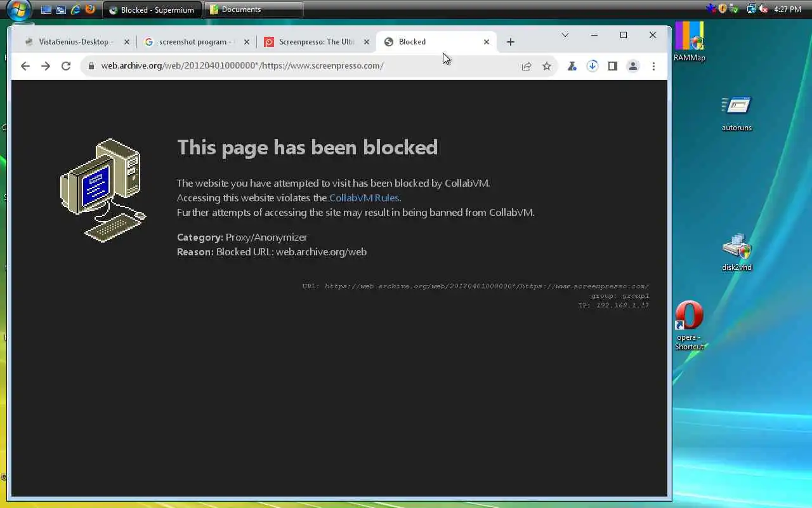
Task: Click the muted volume tray icon
Action: pyautogui.click(x=763, y=10)
